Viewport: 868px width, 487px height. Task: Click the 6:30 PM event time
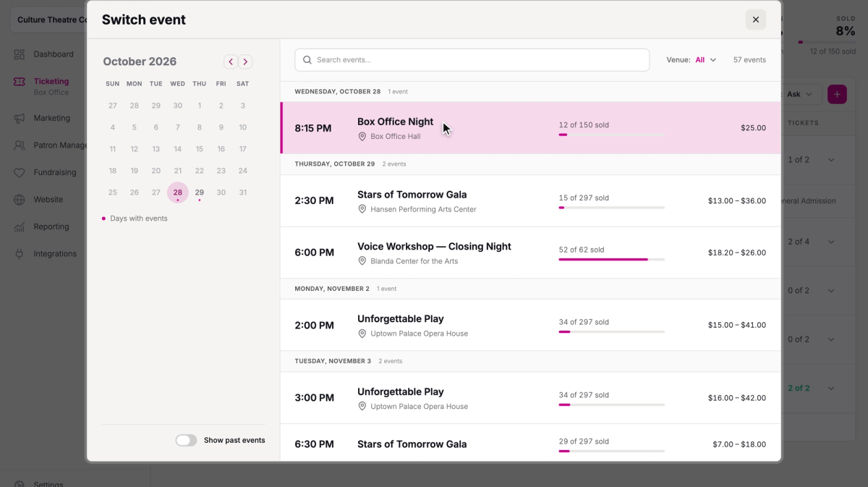[x=314, y=444]
